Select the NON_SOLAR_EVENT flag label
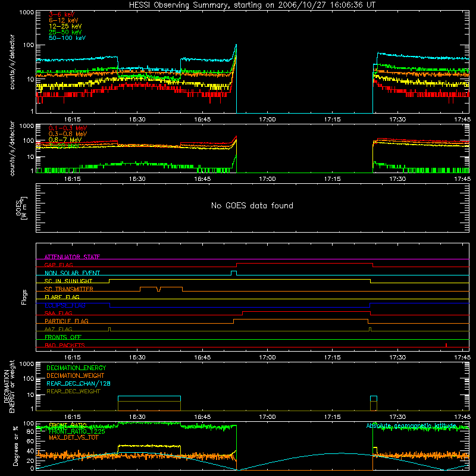 pos(72,273)
